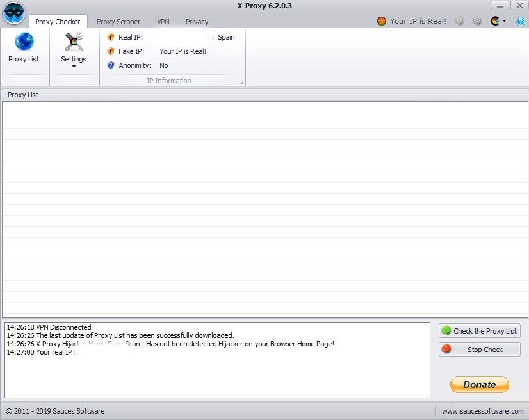The width and height of the screenshot is (529, 420).
Task: Click the Spain country label
Action: (226, 37)
